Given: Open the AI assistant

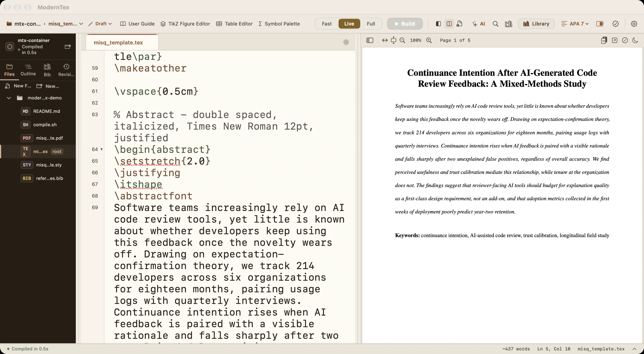Looking at the screenshot, I should (479, 24).
